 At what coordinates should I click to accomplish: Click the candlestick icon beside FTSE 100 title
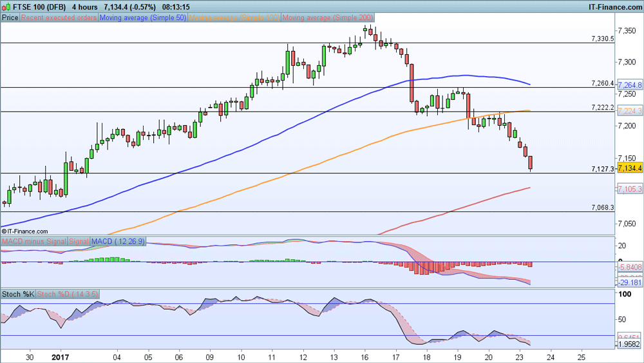click(x=6, y=7)
